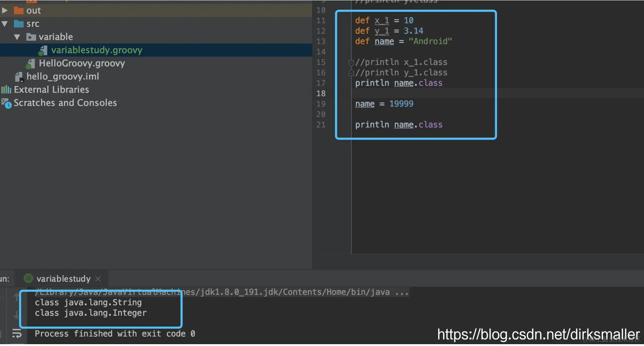Image resolution: width=644 pixels, height=346 pixels.
Task: Click the hello_groovy.iml file icon
Action: [x=19, y=77]
